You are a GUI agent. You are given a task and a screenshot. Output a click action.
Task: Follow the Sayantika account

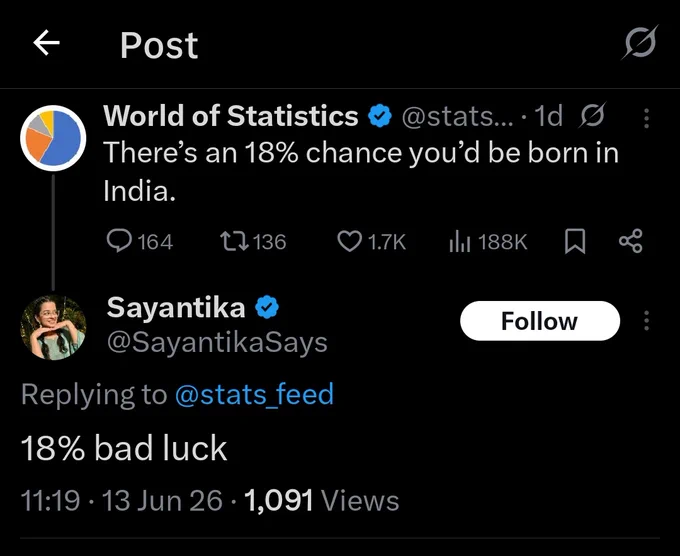click(540, 321)
